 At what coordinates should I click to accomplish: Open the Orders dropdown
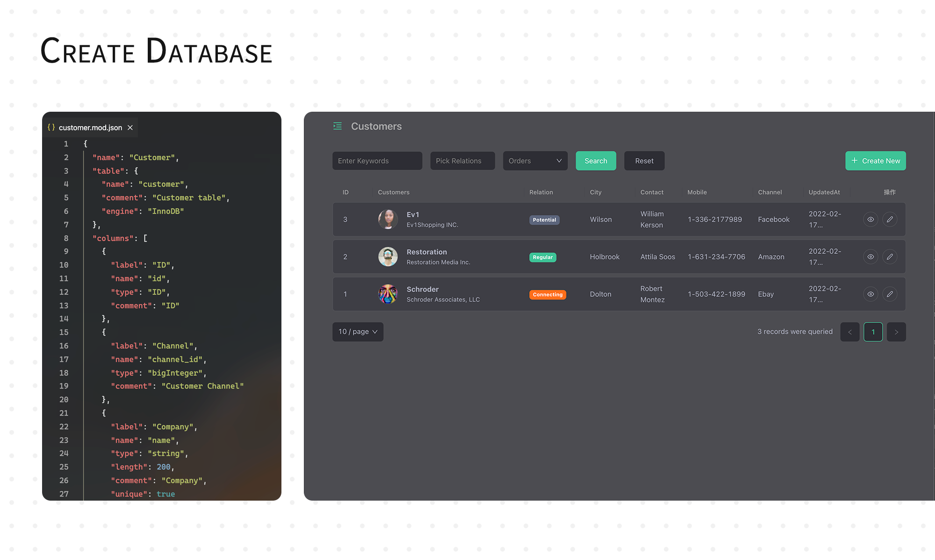click(x=535, y=161)
